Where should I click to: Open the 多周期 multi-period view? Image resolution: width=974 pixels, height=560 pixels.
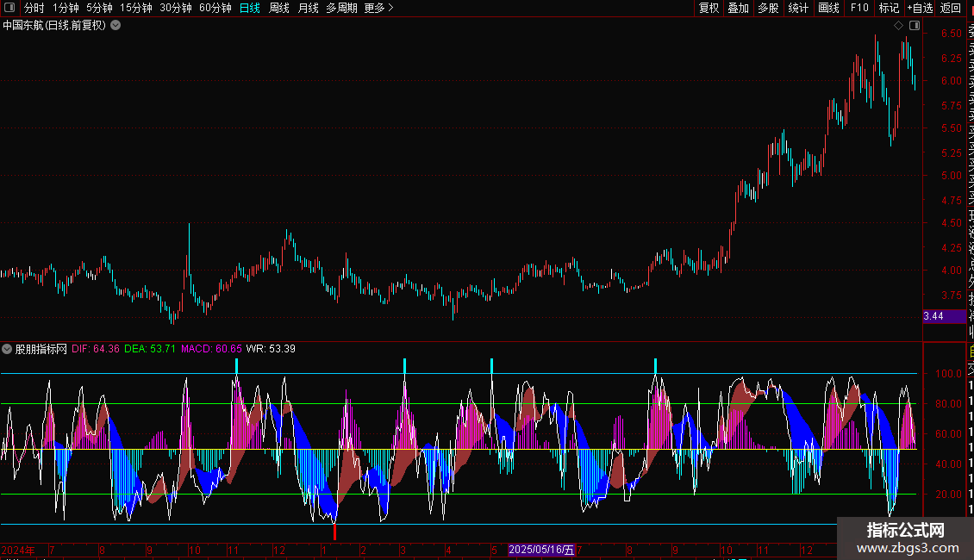(341, 8)
